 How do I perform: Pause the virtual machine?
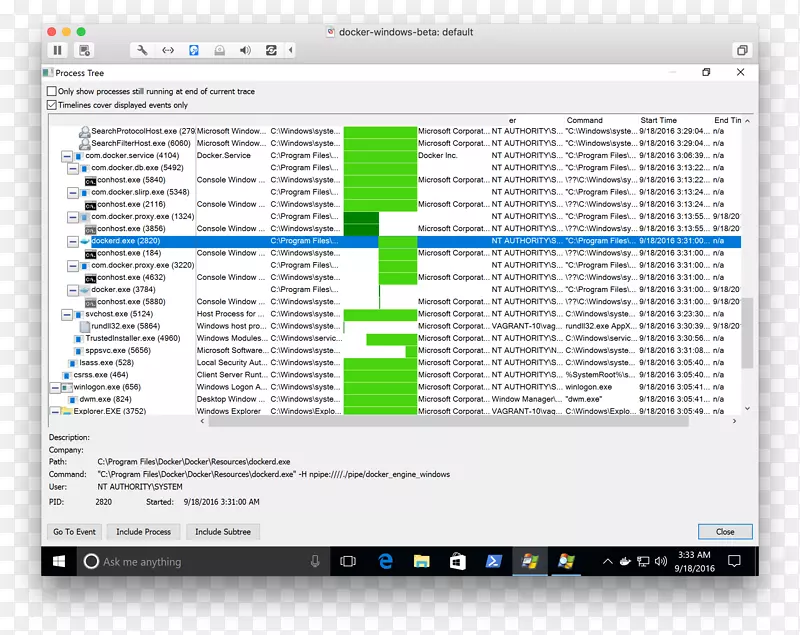(57, 50)
